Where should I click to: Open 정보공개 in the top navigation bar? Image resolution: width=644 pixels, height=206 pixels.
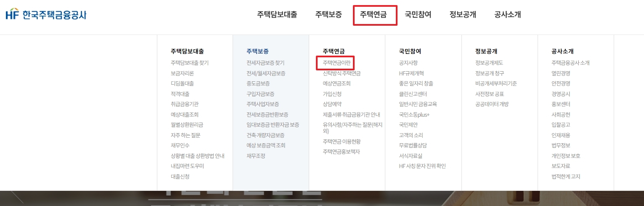(x=463, y=14)
